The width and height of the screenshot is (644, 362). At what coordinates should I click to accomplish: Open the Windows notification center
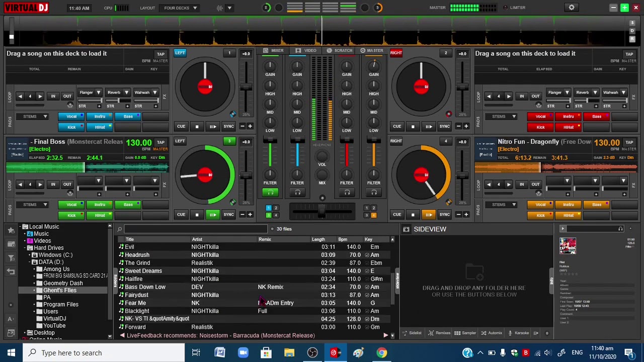click(629, 353)
